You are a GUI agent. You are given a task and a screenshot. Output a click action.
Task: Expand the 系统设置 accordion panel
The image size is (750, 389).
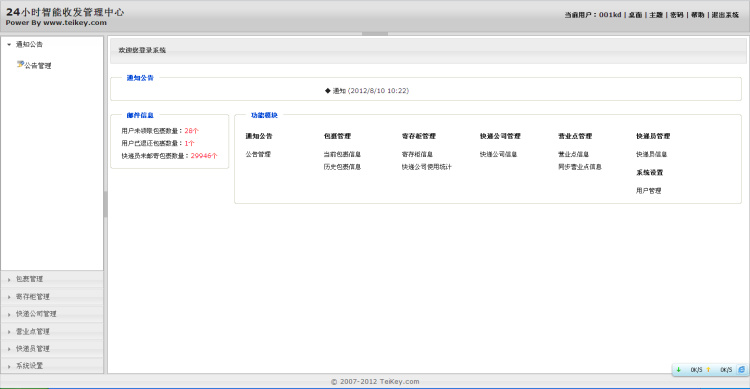[x=52, y=366]
